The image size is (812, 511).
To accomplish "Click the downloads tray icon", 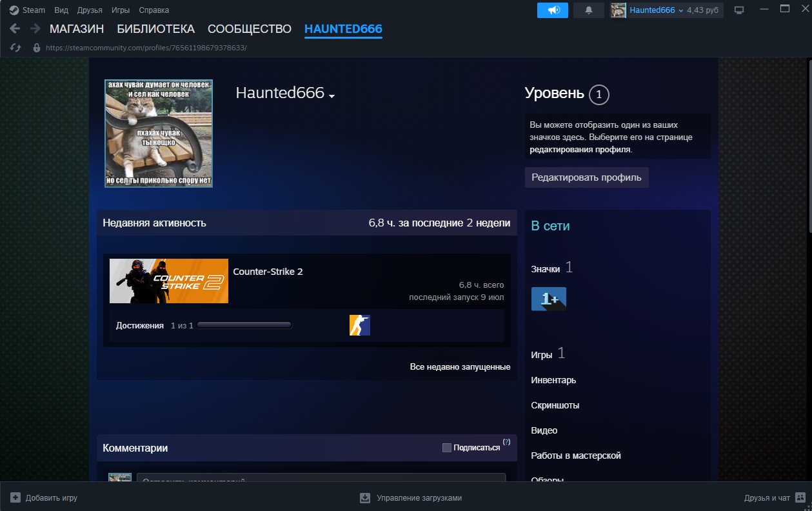I will [x=365, y=498].
